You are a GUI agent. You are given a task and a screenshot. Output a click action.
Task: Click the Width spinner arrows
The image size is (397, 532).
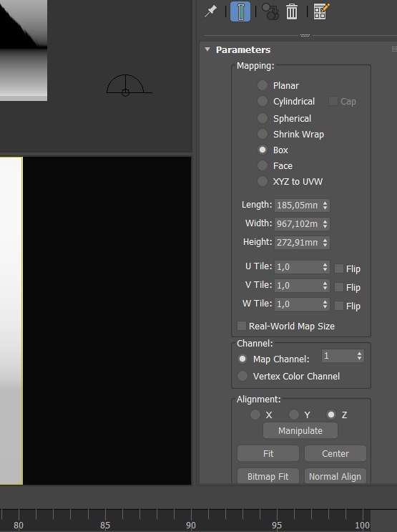(x=325, y=224)
